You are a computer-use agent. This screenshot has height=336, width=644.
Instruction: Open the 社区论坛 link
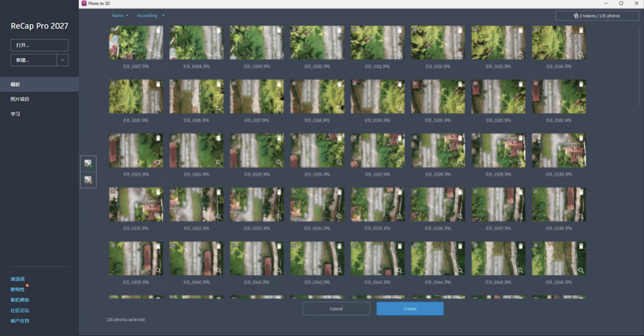[x=20, y=310]
